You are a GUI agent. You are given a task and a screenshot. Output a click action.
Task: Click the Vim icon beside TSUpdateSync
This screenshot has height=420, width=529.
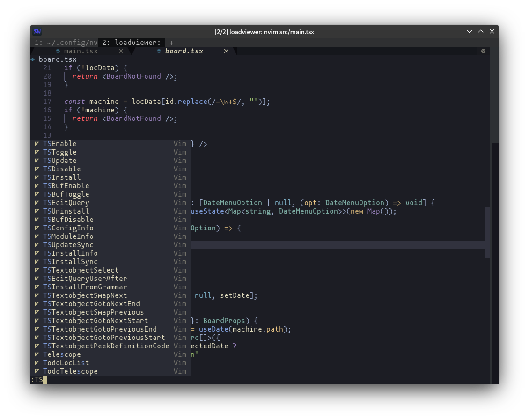pyautogui.click(x=37, y=245)
